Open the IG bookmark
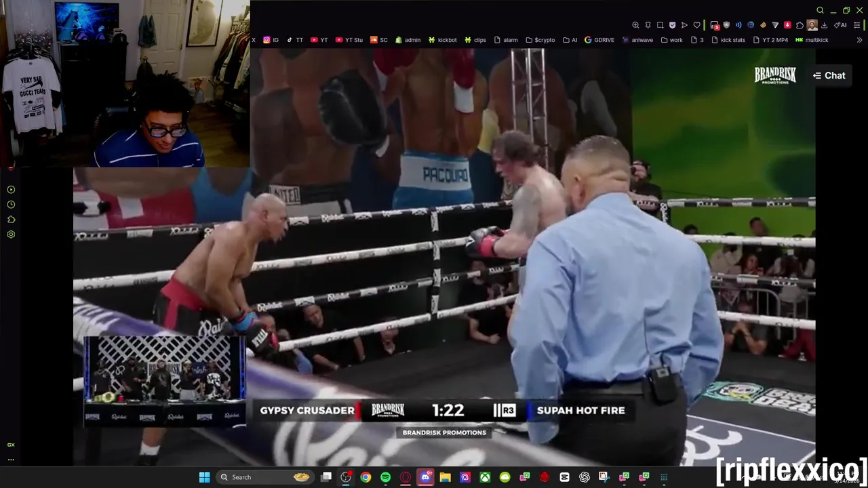The height and width of the screenshot is (488, 868). click(x=271, y=40)
